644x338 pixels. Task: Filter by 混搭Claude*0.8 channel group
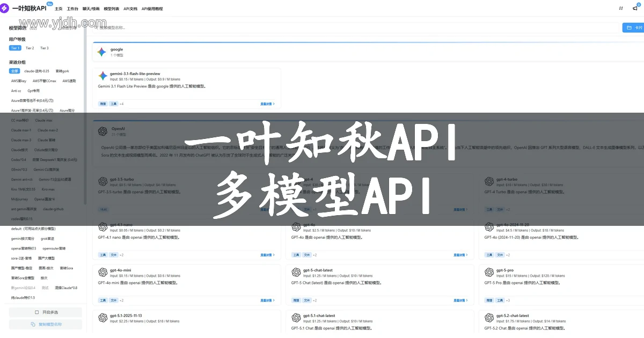coord(66,288)
